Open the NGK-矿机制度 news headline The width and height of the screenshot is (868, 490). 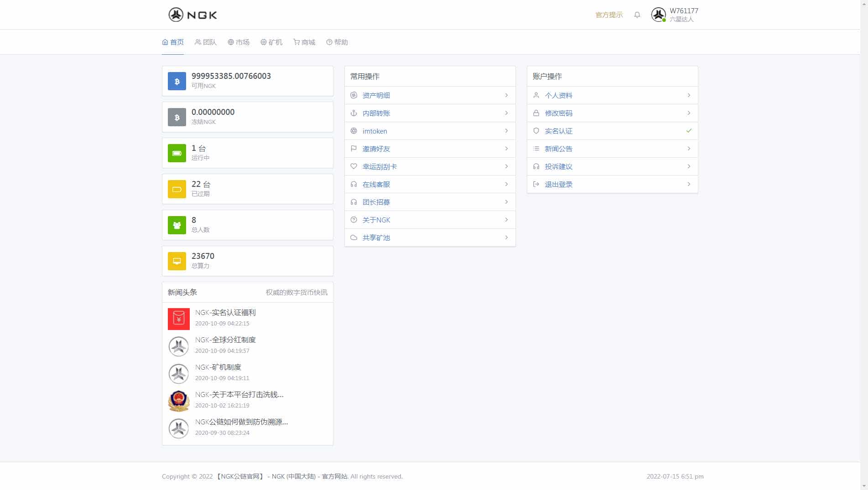[218, 367]
